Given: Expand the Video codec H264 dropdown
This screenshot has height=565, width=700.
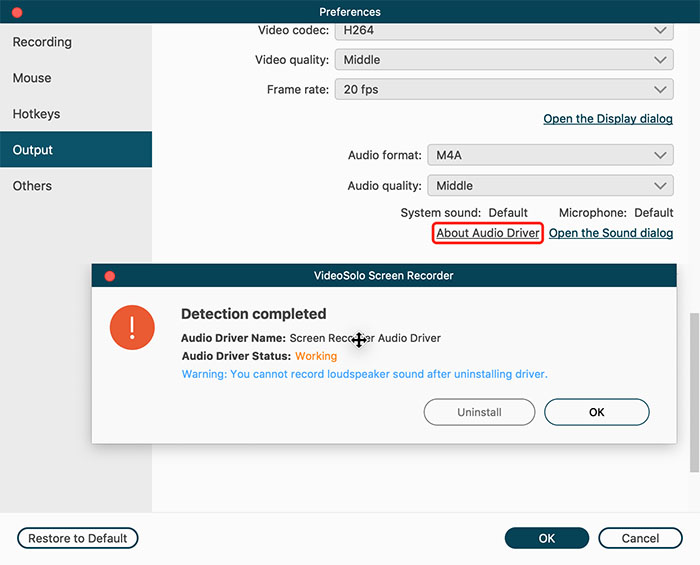Looking at the screenshot, I should [504, 30].
